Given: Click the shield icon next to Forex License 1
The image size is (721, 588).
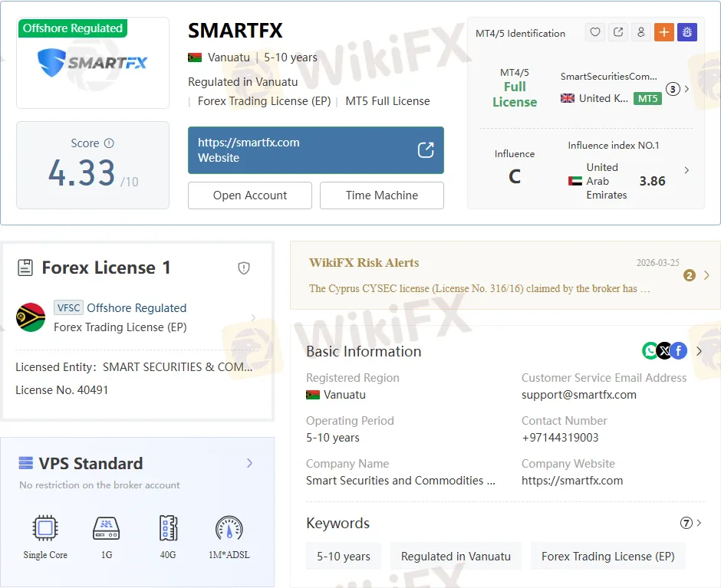Looking at the screenshot, I should click(244, 268).
